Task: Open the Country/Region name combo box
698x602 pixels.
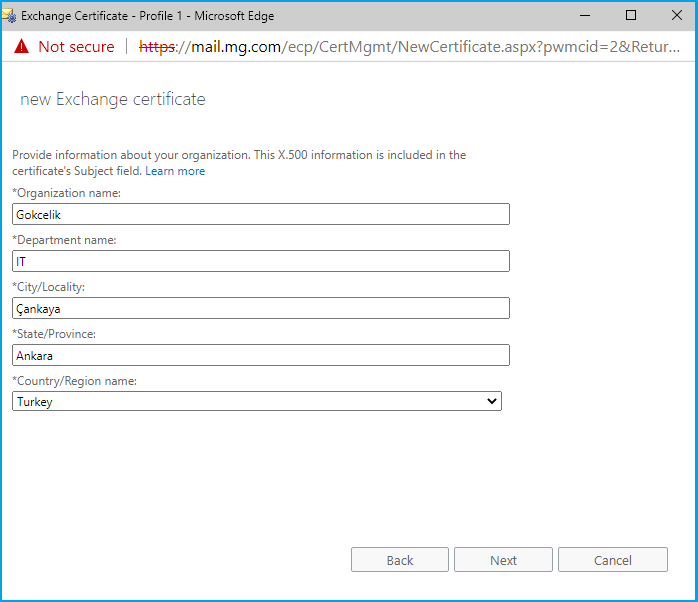Action: tap(256, 401)
